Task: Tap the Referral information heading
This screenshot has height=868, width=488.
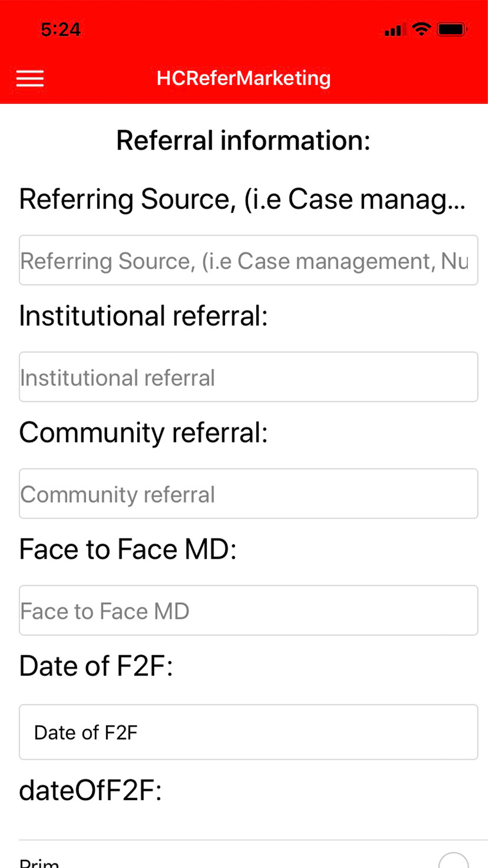Action: [x=244, y=141]
